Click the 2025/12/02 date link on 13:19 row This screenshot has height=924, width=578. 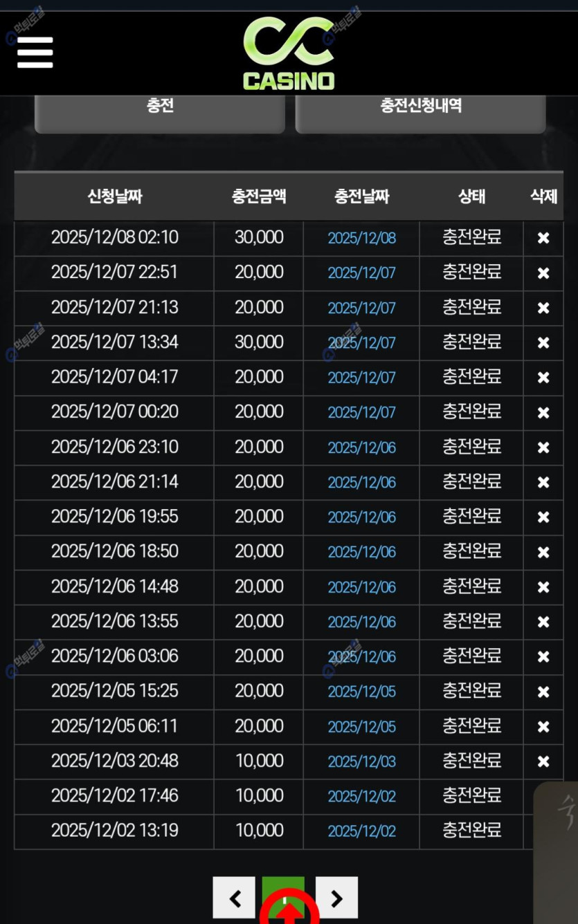click(361, 831)
